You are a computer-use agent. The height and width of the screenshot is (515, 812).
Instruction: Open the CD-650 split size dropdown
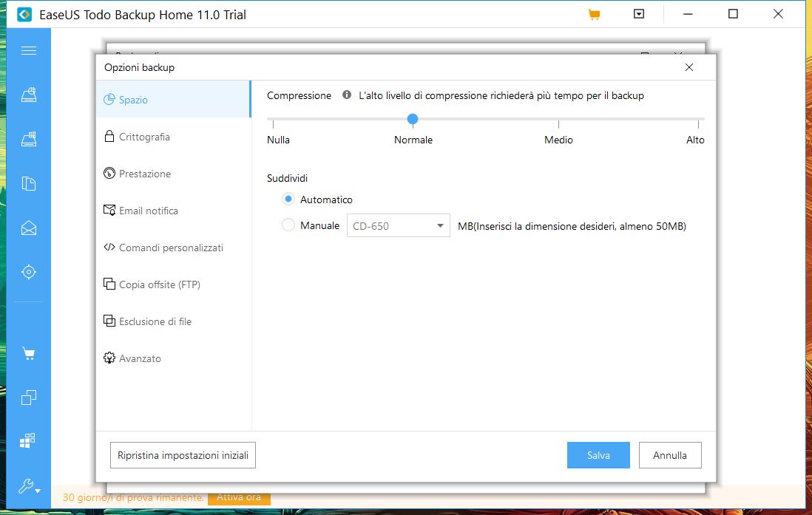pyautogui.click(x=398, y=225)
